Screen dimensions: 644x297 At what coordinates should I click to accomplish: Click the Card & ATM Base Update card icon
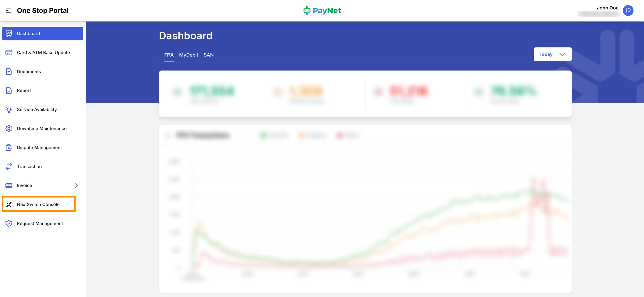point(9,52)
